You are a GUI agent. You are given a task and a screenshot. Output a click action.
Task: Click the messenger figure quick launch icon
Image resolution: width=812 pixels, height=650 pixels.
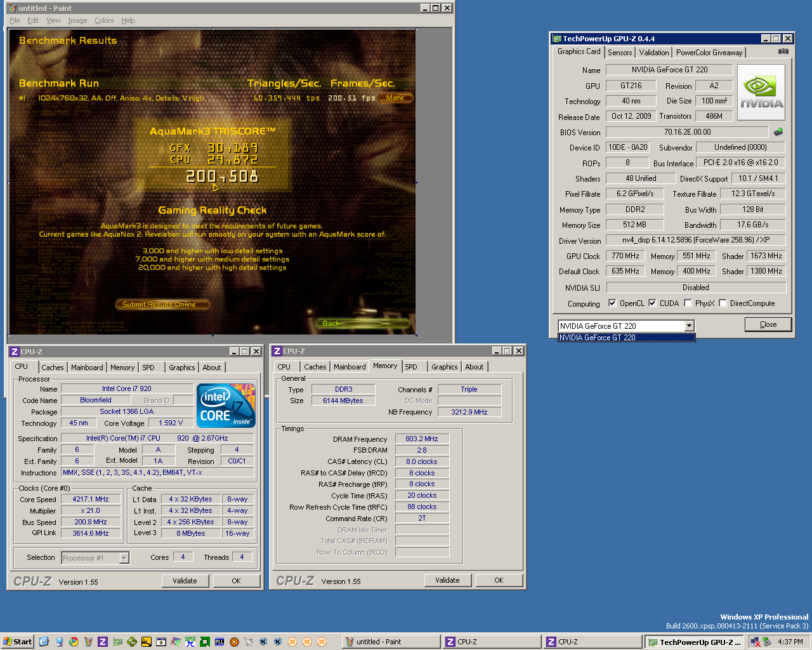[59, 642]
